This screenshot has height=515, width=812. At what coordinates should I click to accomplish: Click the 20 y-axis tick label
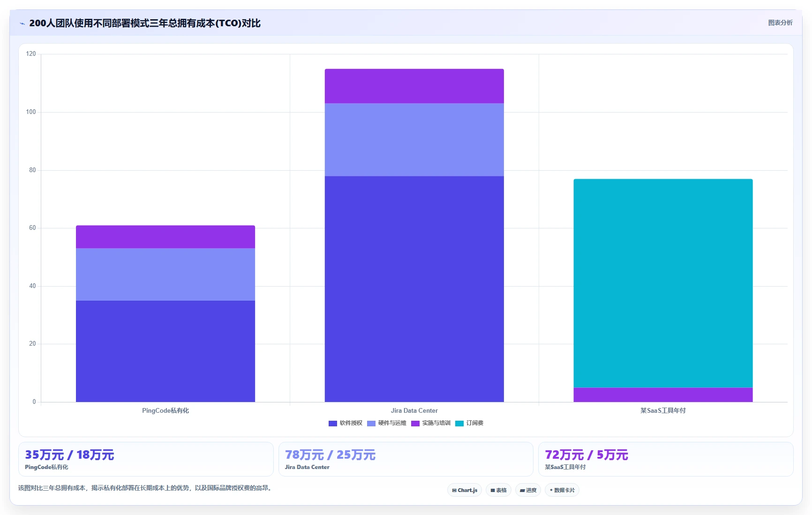pos(32,344)
